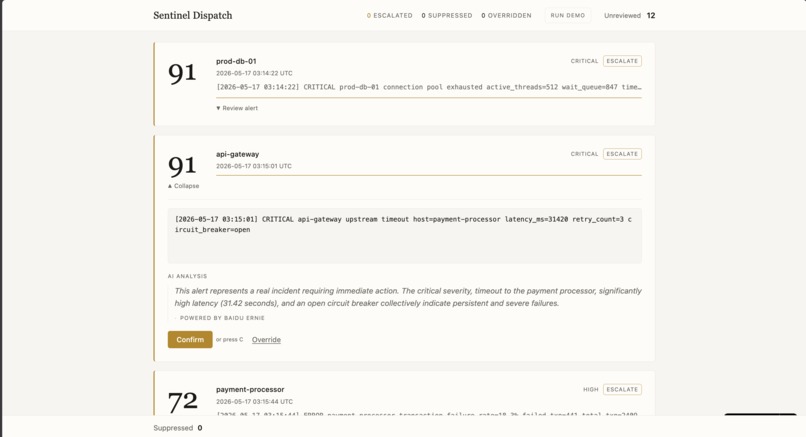The image size is (806, 437).
Task: Click the HIGH label on payment-processor
Action: [x=591, y=389]
